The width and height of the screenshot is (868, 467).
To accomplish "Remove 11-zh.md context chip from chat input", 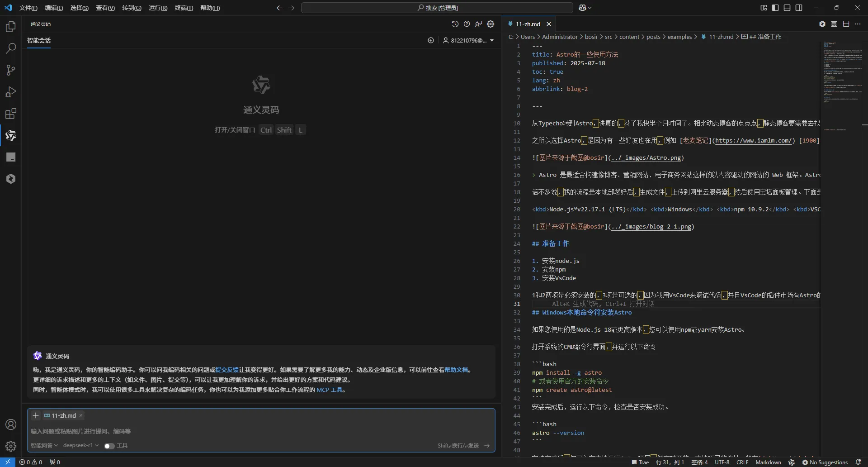I will (x=81, y=415).
